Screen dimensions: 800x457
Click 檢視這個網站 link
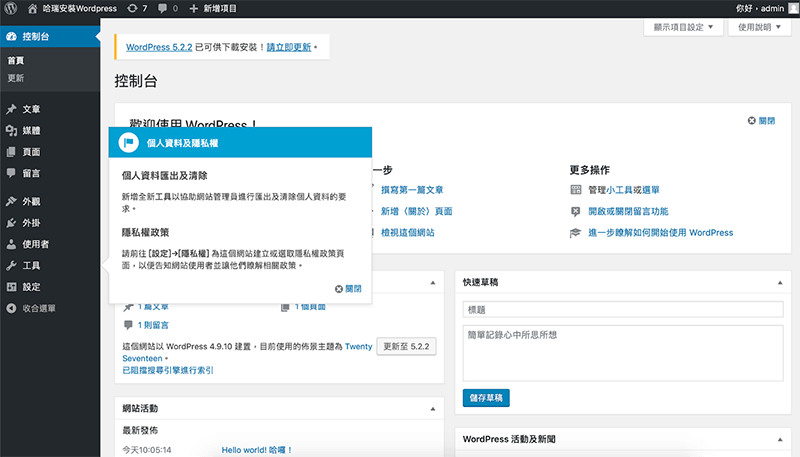[408, 233]
